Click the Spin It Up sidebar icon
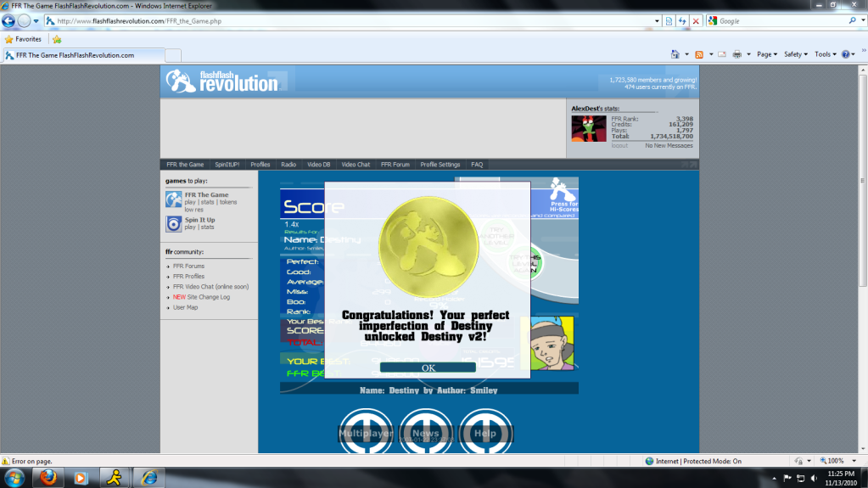 pyautogui.click(x=173, y=223)
